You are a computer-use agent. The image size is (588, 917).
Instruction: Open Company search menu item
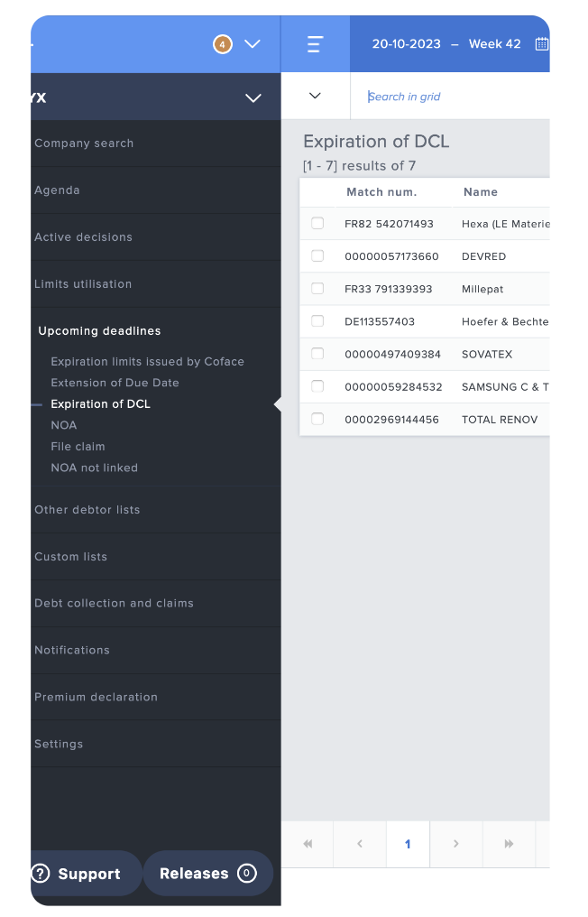[x=84, y=144]
